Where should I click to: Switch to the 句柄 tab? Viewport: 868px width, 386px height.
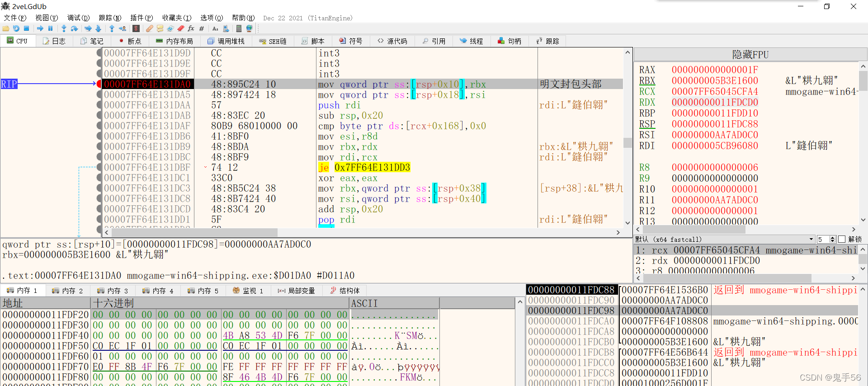pos(509,41)
